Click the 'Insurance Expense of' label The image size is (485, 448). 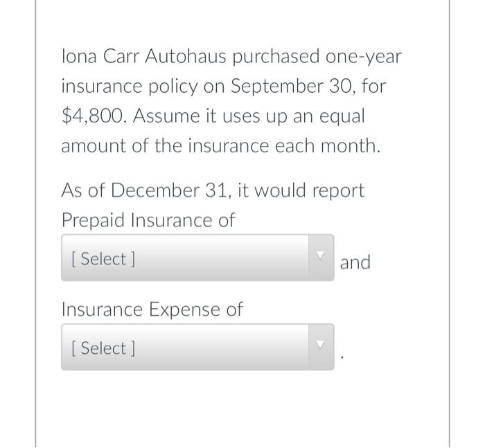(x=152, y=310)
